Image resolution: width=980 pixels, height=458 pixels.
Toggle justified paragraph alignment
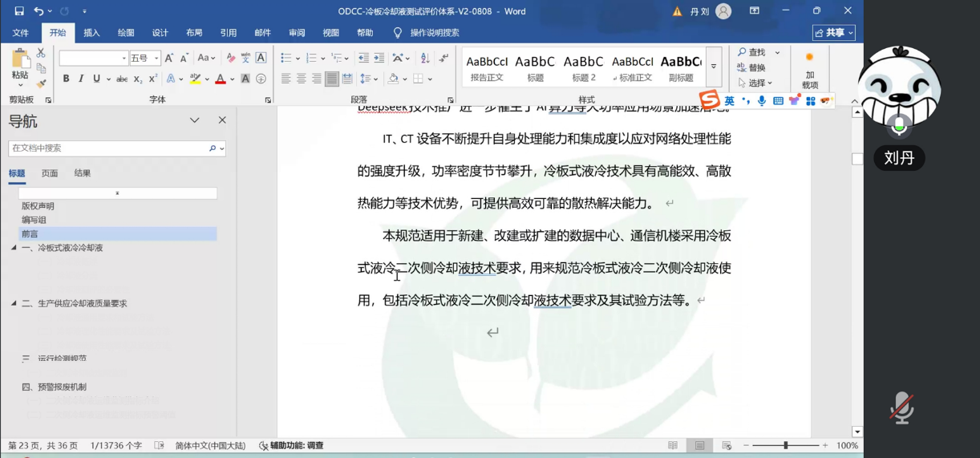pyautogui.click(x=331, y=79)
